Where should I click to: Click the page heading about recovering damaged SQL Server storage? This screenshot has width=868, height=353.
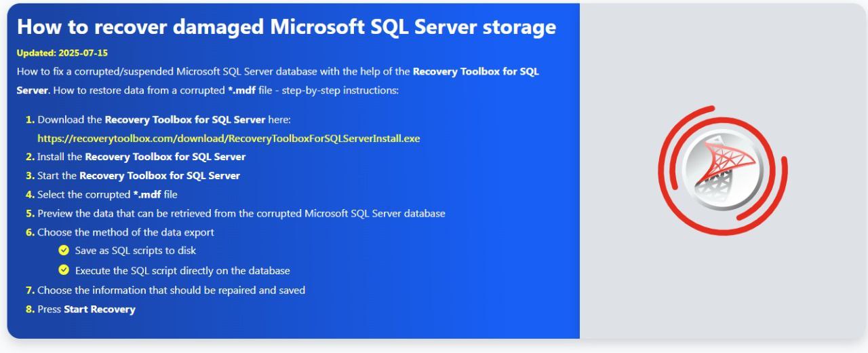click(286, 26)
